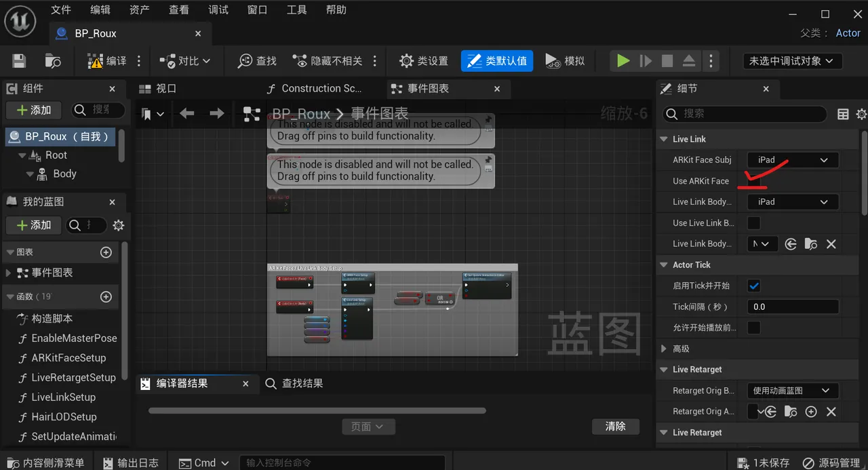The image size is (868, 470).
Task: Click the 清除 clear button
Action: click(615, 427)
